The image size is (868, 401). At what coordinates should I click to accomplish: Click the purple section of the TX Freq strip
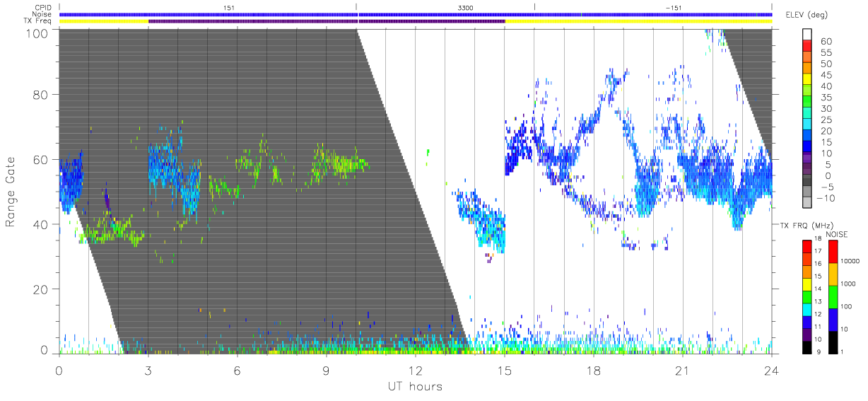[327, 21]
